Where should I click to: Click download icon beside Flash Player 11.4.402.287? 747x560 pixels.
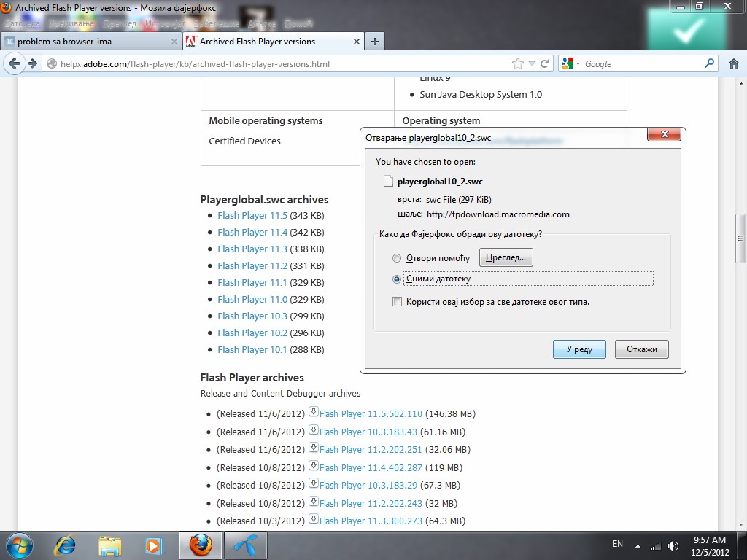(313, 465)
